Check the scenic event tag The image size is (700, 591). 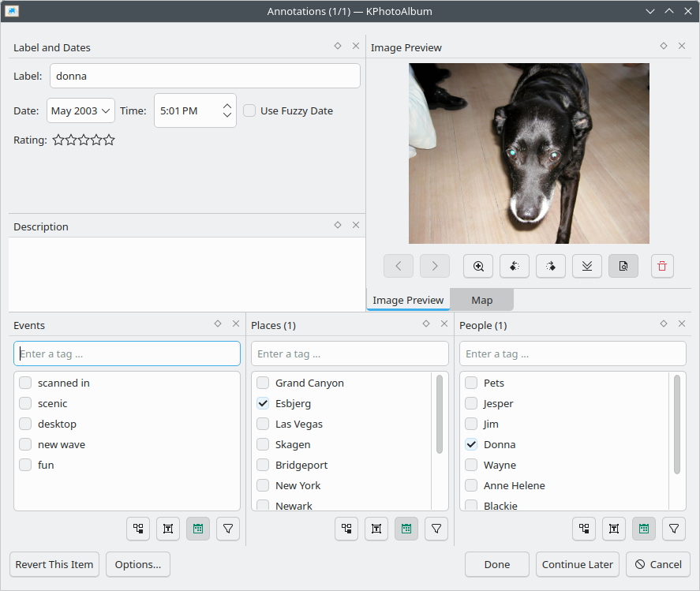[25, 403]
